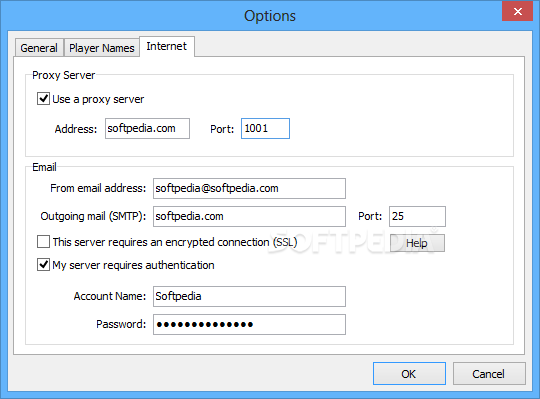Click the 'Password:' label
This screenshot has width=540, height=399.
point(121,324)
